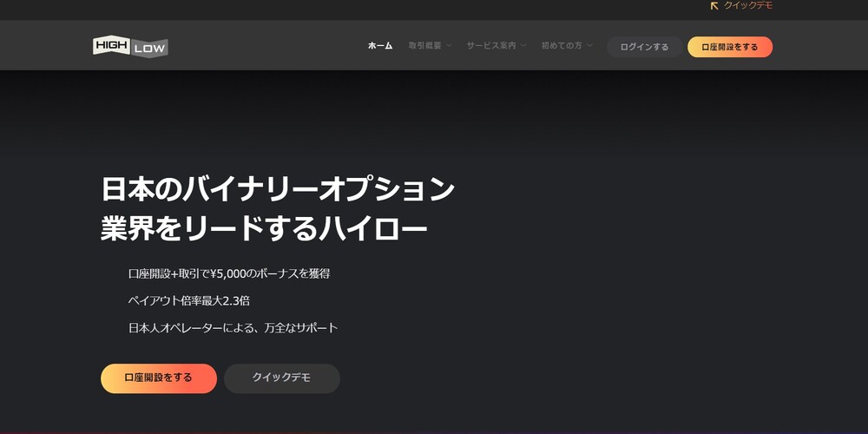This screenshot has width=868, height=434.
Task: Open the サービス案内 menu
Action: click(x=491, y=46)
